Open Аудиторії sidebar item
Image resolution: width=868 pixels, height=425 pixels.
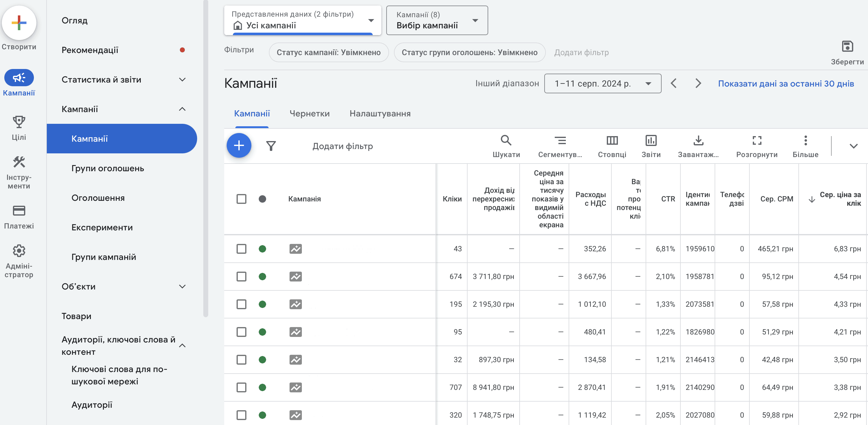coord(92,405)
